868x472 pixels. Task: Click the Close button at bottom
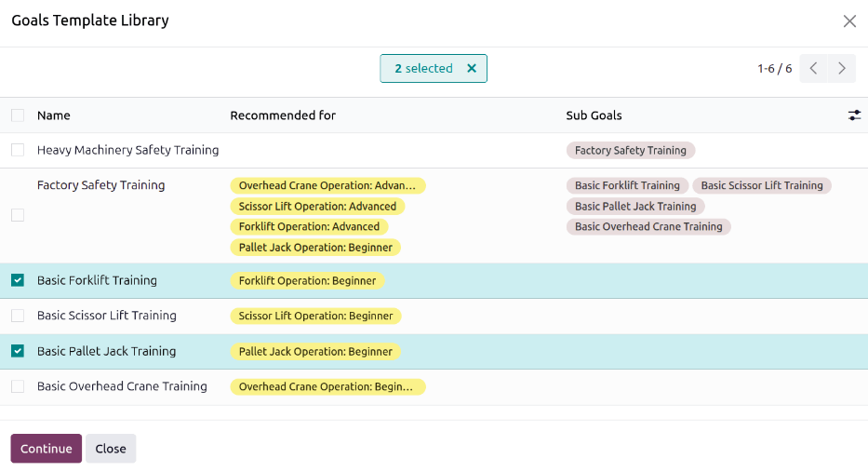click(111, 449)
